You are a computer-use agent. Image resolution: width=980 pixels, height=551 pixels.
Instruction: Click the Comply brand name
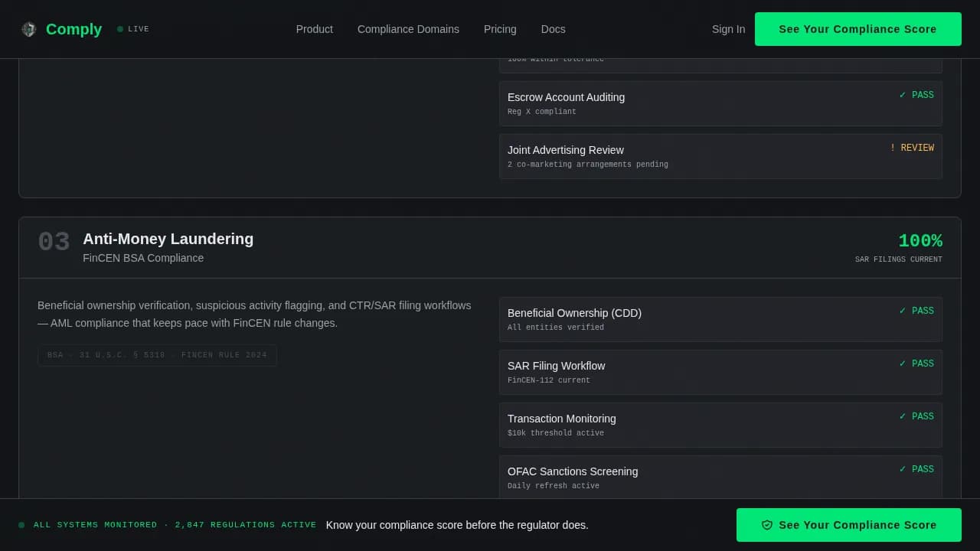click(x=73, y=29)
